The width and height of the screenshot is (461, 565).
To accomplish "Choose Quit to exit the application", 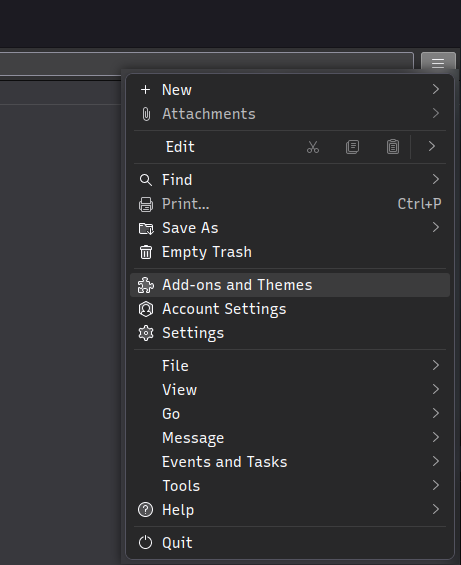I will [x=290, y=543].
